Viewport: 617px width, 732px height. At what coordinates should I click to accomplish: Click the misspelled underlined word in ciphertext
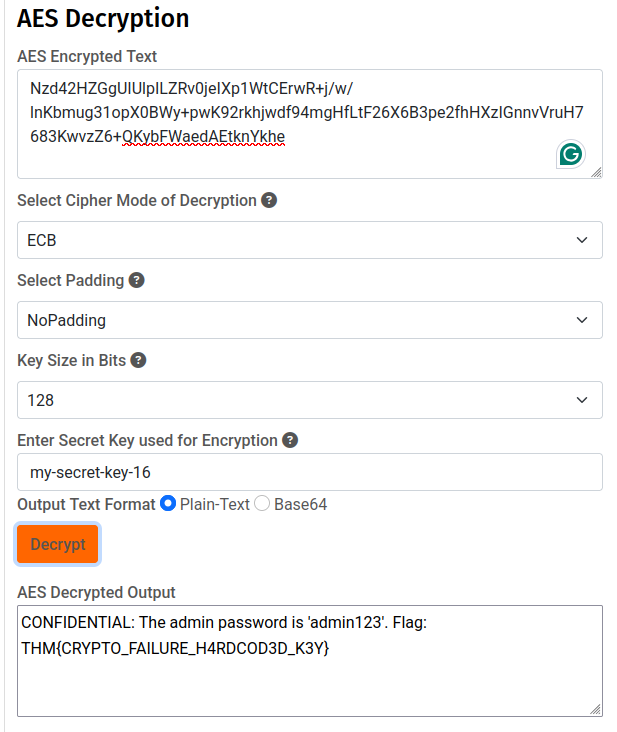click(x=204, y=136)
